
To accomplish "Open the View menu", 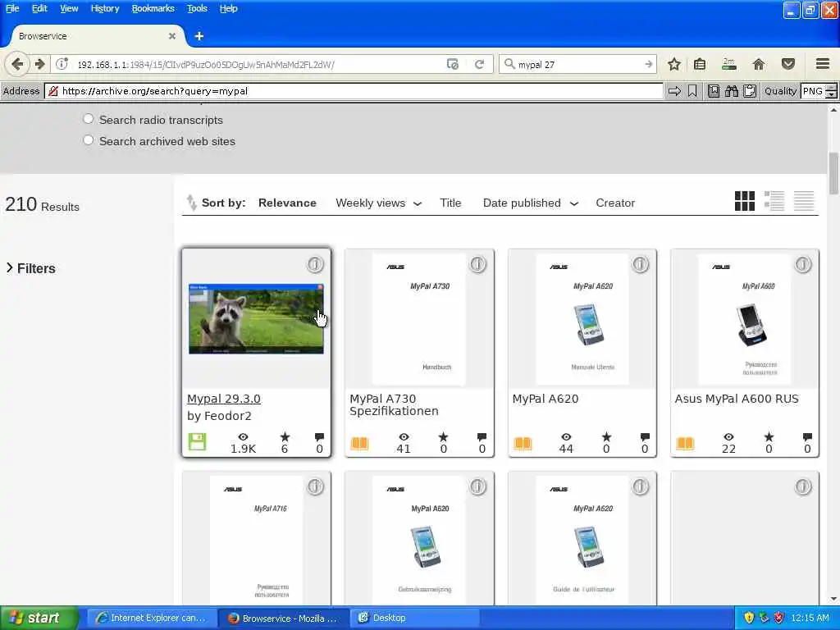I will click(x=69, y=8).
